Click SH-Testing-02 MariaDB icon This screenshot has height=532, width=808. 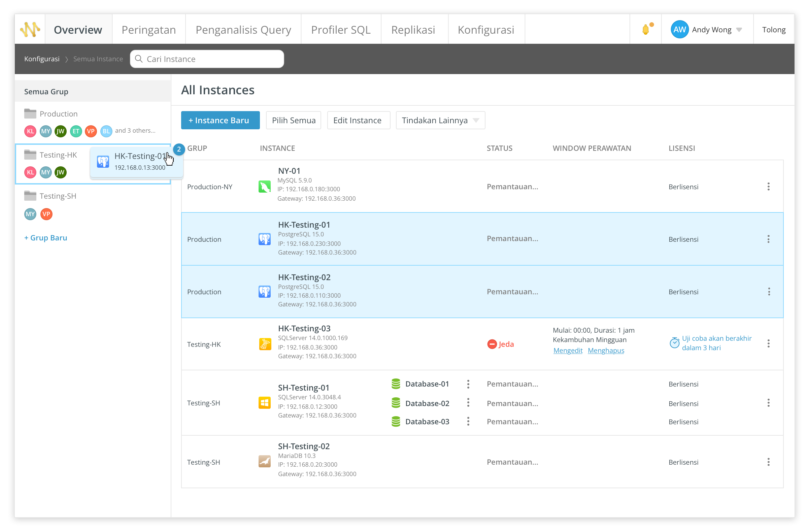coord(265,462)
